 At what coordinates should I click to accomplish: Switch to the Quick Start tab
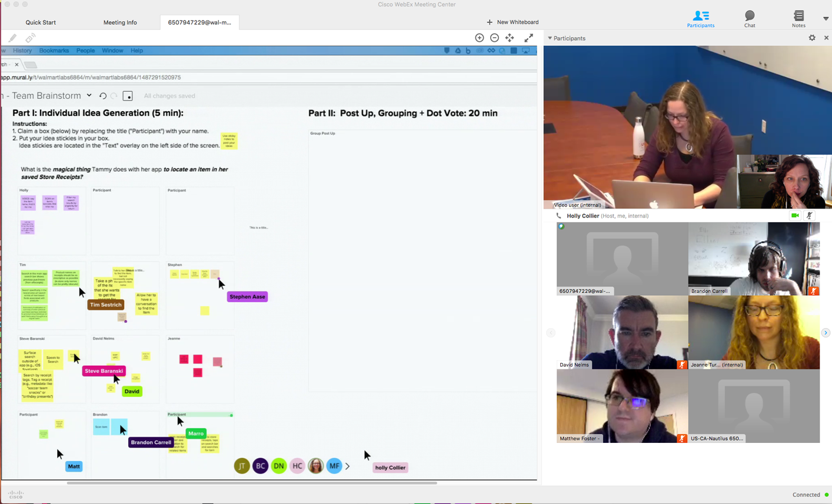41,22
